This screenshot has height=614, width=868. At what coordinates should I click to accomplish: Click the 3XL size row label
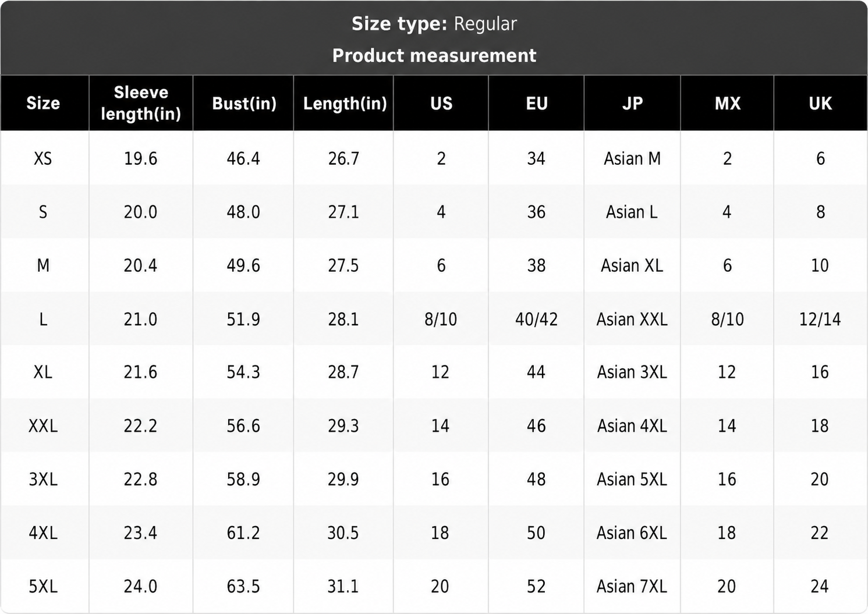(43, 479)
